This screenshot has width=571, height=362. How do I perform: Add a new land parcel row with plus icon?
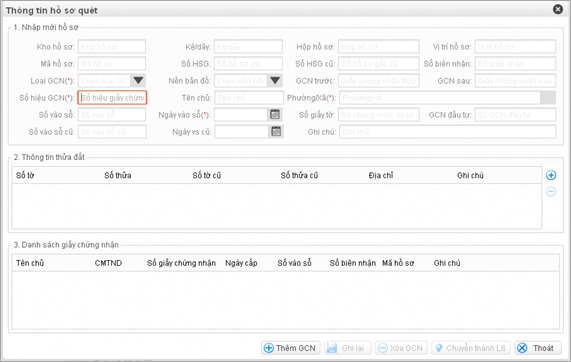(551, 175)
